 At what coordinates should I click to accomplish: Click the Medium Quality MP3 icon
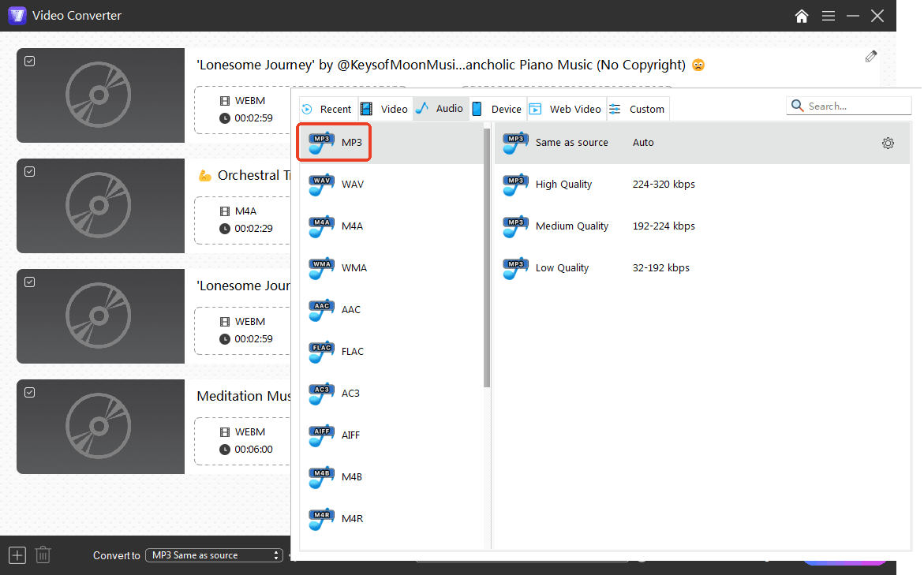[x=515, y=227]
